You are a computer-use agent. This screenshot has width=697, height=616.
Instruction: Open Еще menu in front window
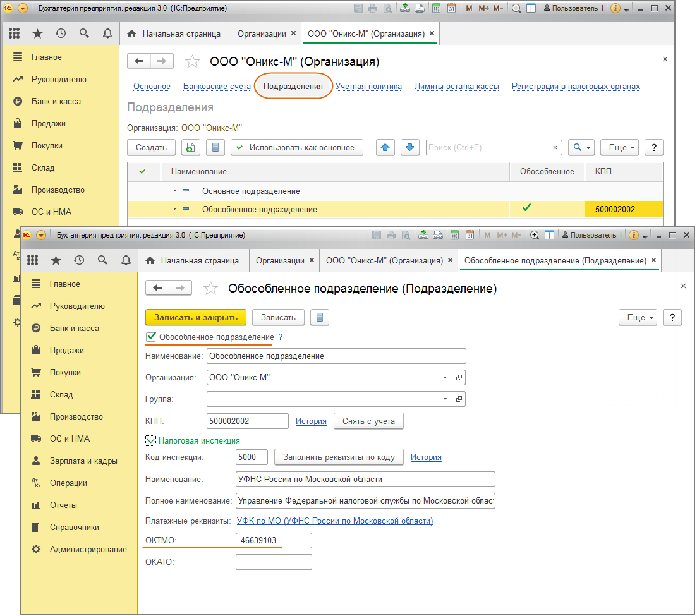click(x=638, y=317)
